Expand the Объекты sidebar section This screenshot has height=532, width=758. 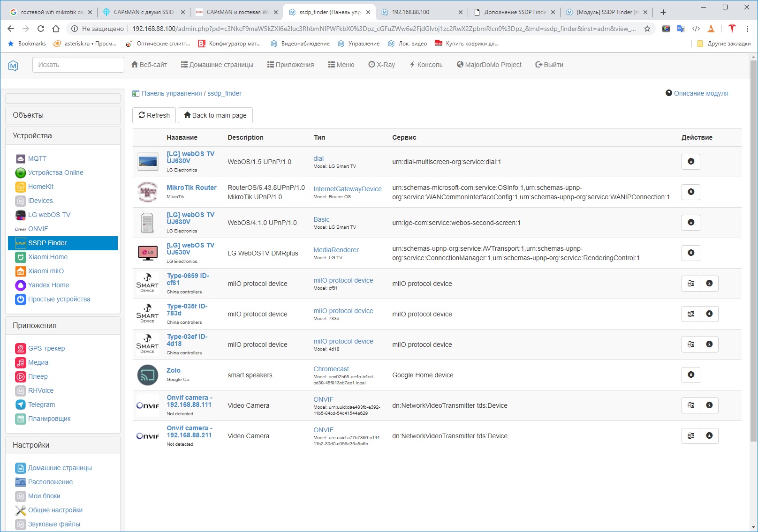tap(63, 115)
